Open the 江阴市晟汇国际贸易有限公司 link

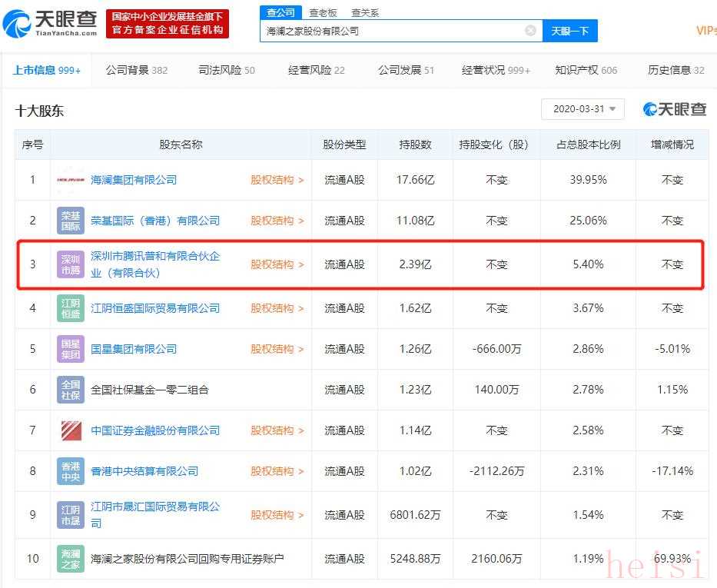tap(155, 515)
